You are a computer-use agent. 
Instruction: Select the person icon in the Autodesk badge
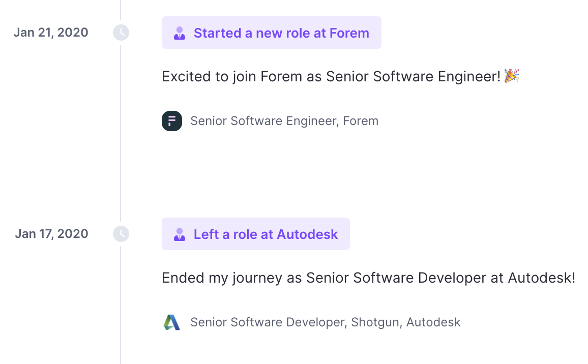click(179, 234)
